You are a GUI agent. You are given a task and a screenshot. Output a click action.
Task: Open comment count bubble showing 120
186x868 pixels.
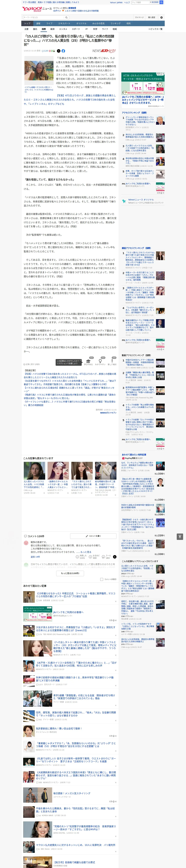(45, 51)
